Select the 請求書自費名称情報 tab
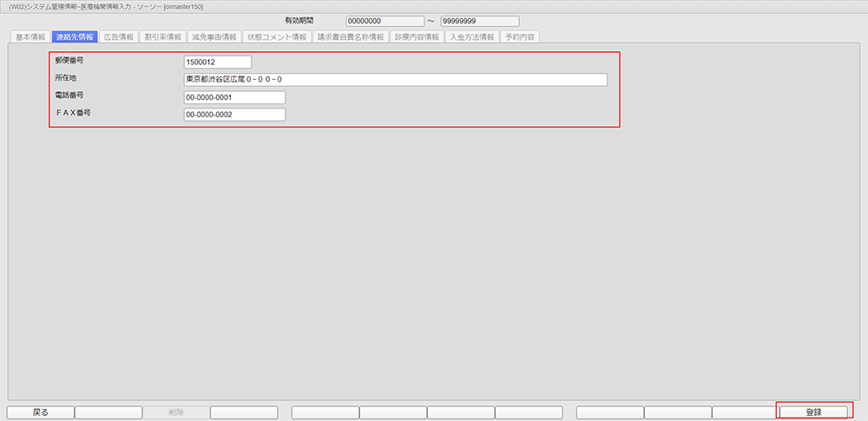The width and height of the screenshot is (868, 421). [x=351, y=37]
